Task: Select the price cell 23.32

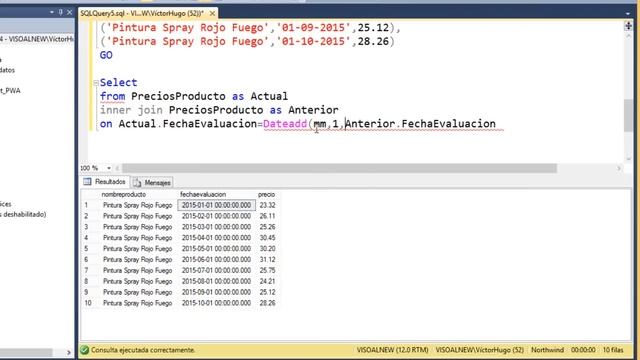Action: (267, 205)
